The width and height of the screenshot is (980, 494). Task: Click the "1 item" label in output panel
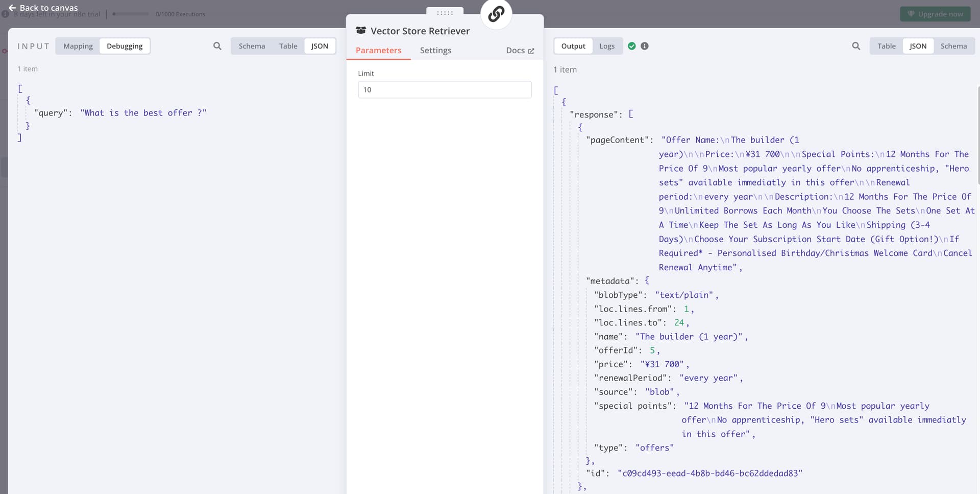tap(565, 69)
